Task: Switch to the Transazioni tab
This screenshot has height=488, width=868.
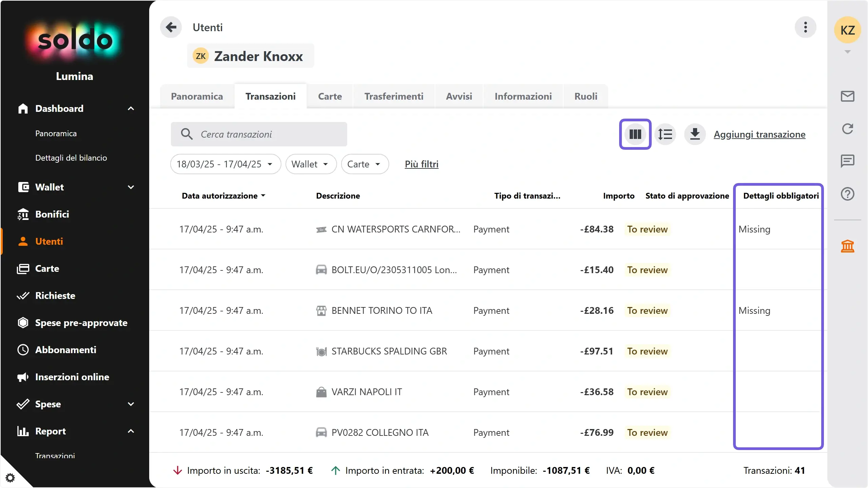Action: (x=271, y=96)
